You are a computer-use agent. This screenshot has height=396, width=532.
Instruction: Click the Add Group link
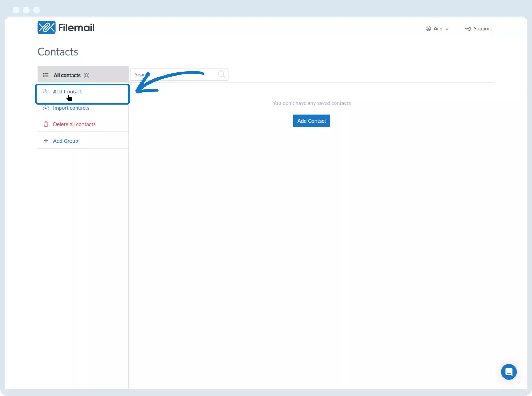coord(65,141)
